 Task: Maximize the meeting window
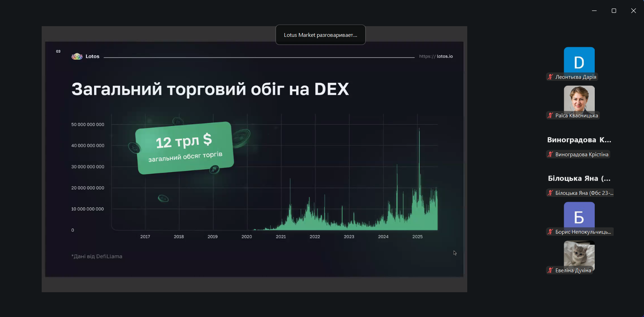[x=614, y=11]
